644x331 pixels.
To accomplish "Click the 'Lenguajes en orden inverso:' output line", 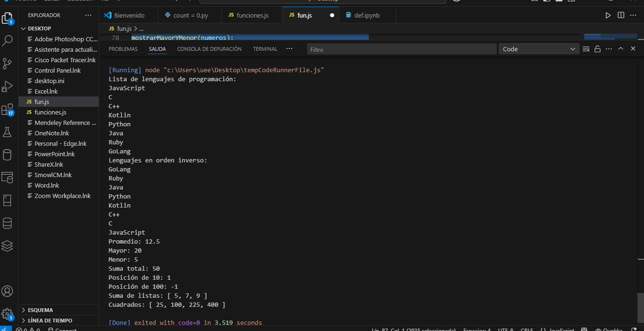I will (x=158, y=160).
